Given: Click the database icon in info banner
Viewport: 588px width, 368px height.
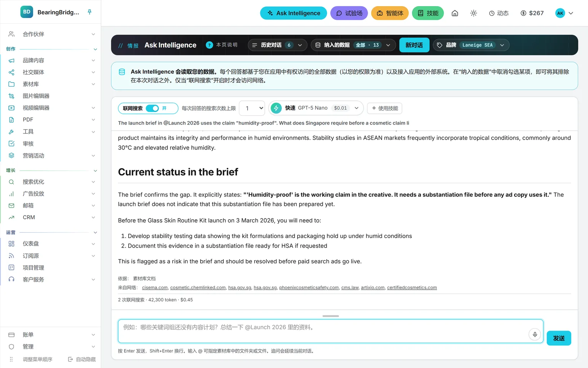Looking at the screenshot, I should coord(122,72).
